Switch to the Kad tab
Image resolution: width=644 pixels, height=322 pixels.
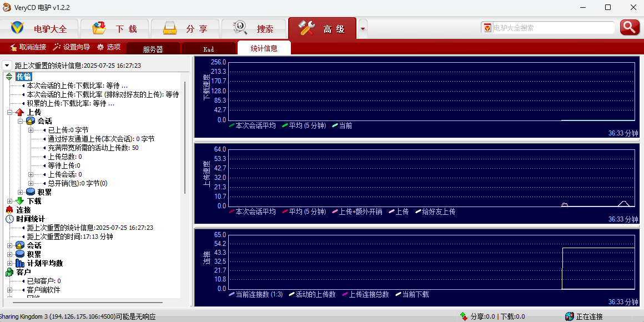click(x=208, y=49)
